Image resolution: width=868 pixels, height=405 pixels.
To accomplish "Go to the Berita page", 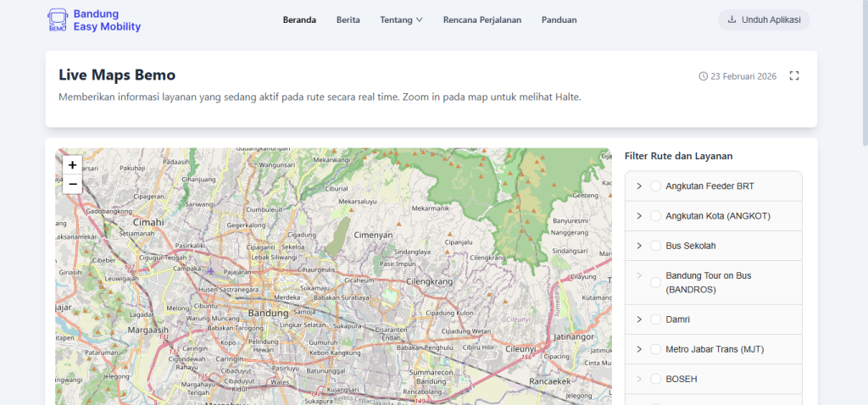I will (348, 19).
